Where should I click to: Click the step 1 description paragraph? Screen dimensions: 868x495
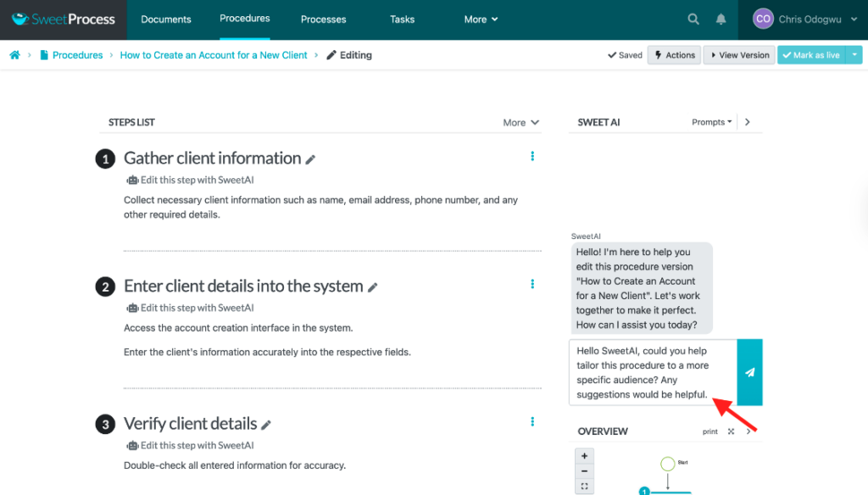tap(321, 207)
